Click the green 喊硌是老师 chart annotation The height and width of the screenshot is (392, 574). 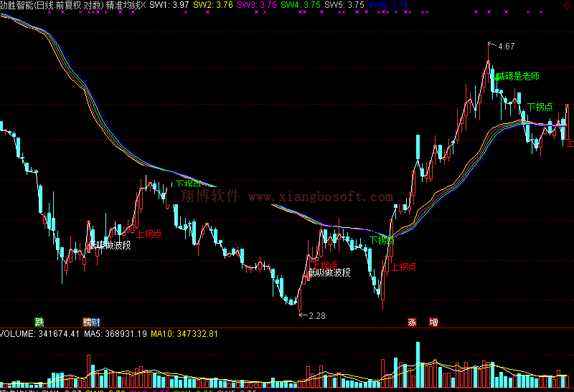click(x=517, y=75)
